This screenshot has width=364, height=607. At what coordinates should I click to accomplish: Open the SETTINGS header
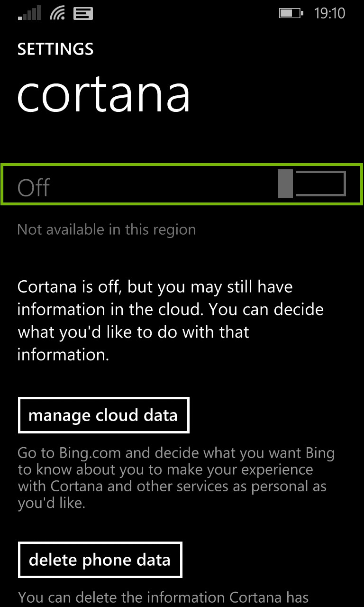coord(55,49)
